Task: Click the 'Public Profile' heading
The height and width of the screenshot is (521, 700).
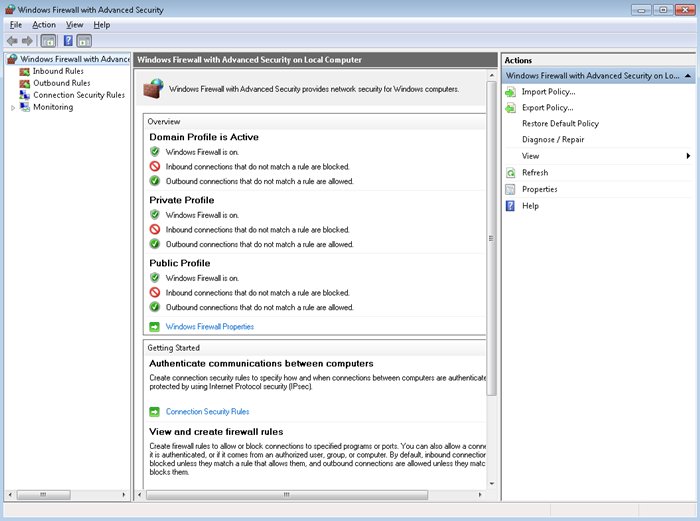Action: click(x=179, y=263)
